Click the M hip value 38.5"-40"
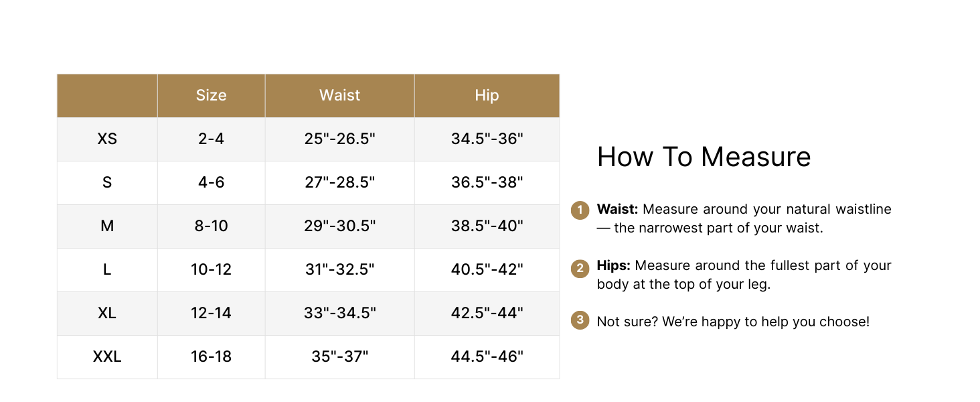 (x=487, y=226)
